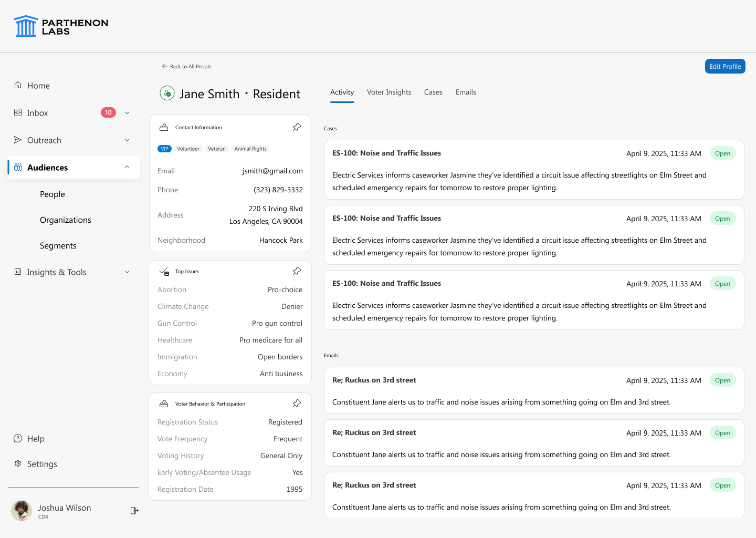Open the Cases tab

tap(433, 92)
